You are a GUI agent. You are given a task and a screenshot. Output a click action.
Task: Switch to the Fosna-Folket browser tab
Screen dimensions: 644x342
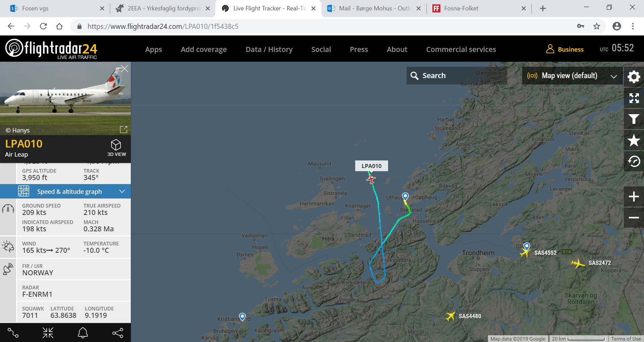point(479,8)
